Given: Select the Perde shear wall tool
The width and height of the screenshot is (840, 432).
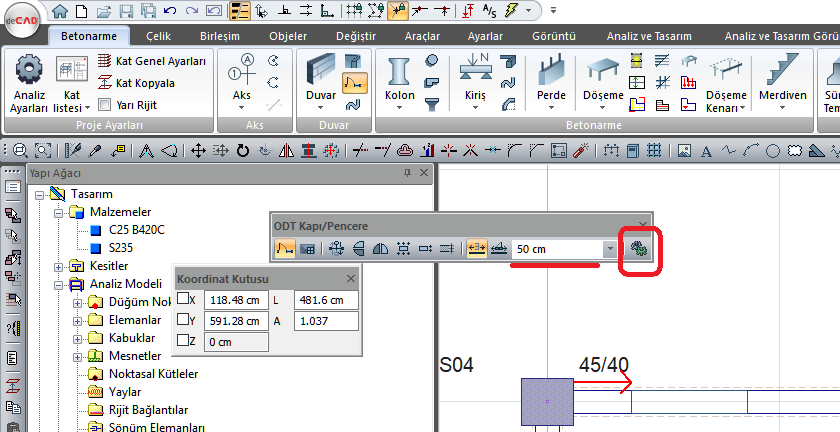Looking at the screenshot, I should 551,72.
